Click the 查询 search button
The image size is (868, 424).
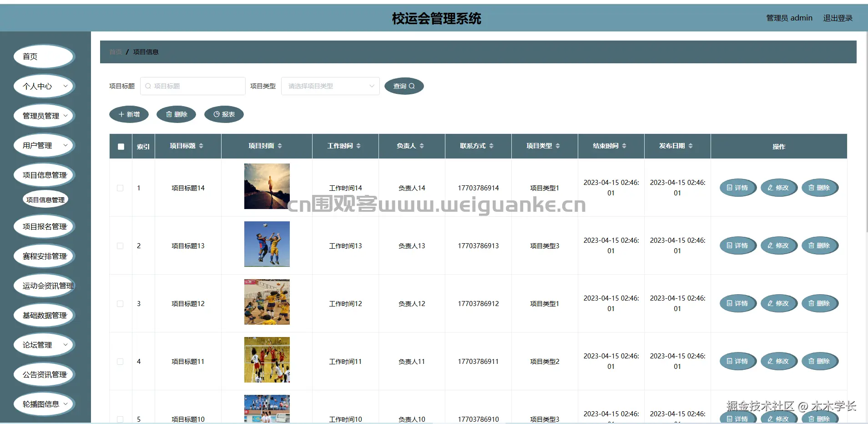pyautogui.click(x=404, y=86)
